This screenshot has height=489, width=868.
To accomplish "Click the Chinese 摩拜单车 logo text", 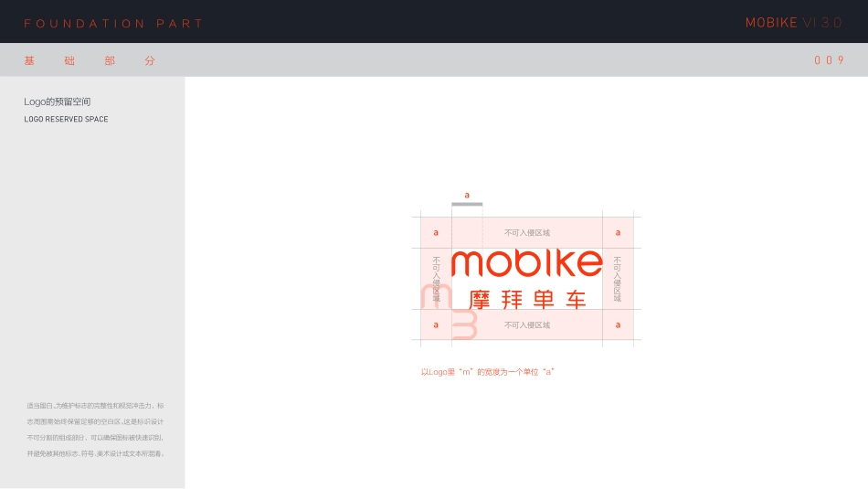I will 527,299.
